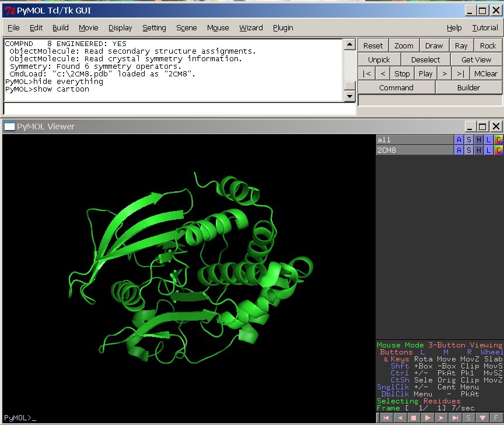Screen dimensions: 504x425
Task: Click step-forward icon in viewer playback bar
Action: click(x=441, y=418)
